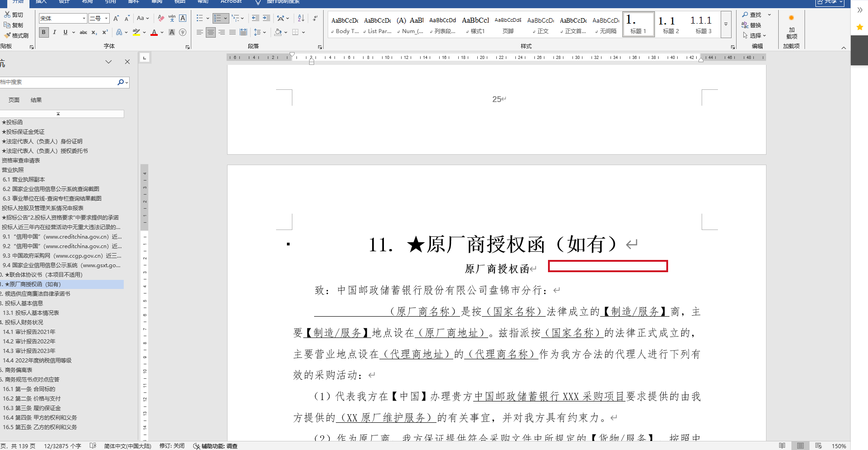Image resolution: width=868 pixels, height=450 pixels.
Task: Apply subscript formatting
Action: click(x=94, y=32)
